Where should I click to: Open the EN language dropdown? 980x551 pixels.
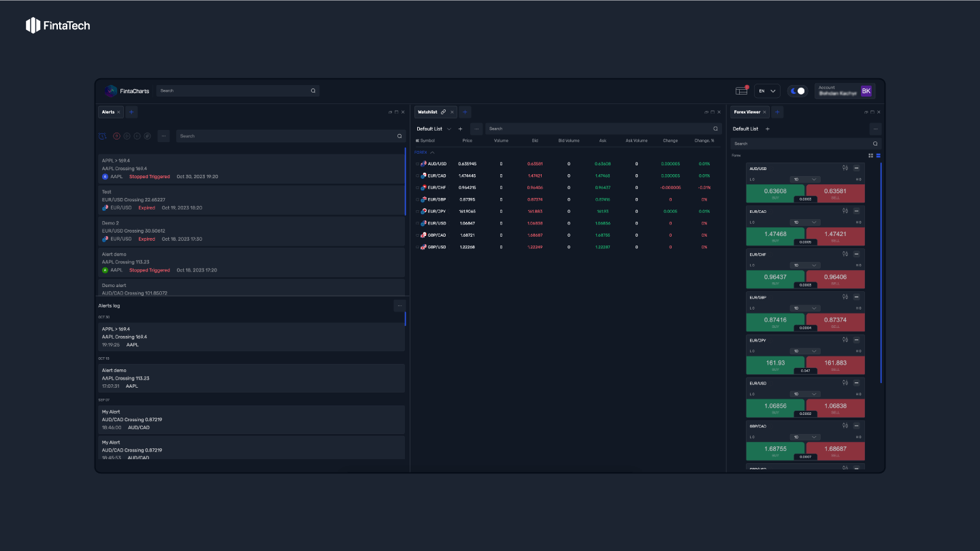click(767, 90)
